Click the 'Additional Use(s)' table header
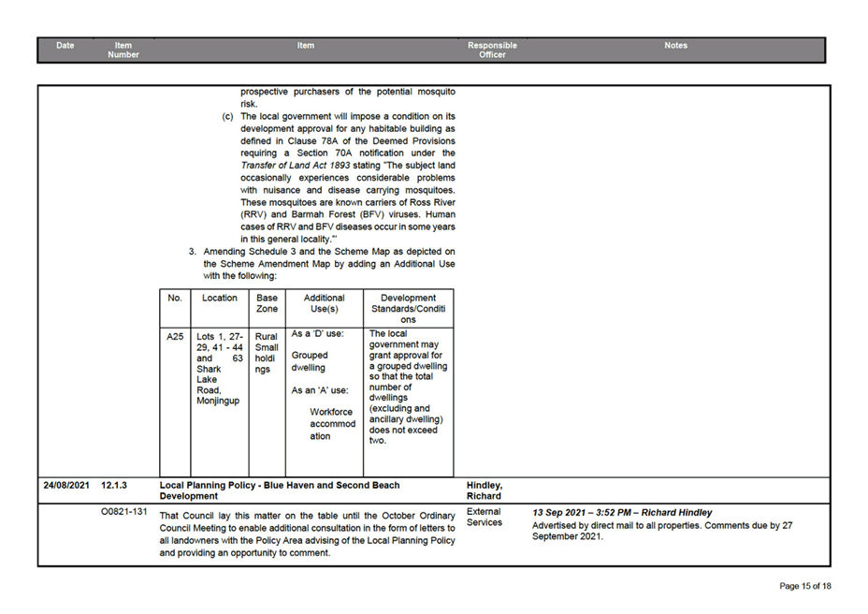The width and height of the screenshot is (868, 614). click(x=324, y=303)
